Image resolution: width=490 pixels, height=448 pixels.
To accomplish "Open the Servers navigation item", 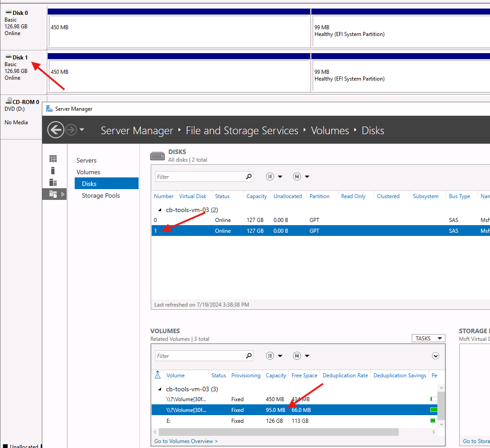I will (x=86, y=160).
